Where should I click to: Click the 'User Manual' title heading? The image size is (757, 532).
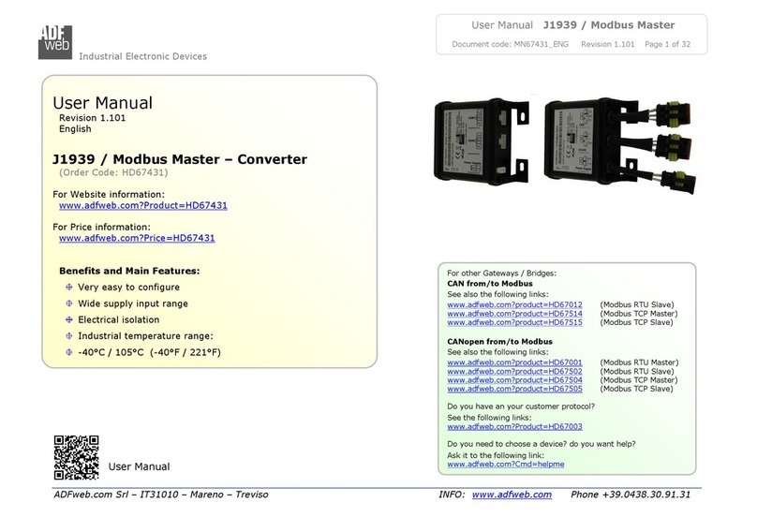click(102, 103)
